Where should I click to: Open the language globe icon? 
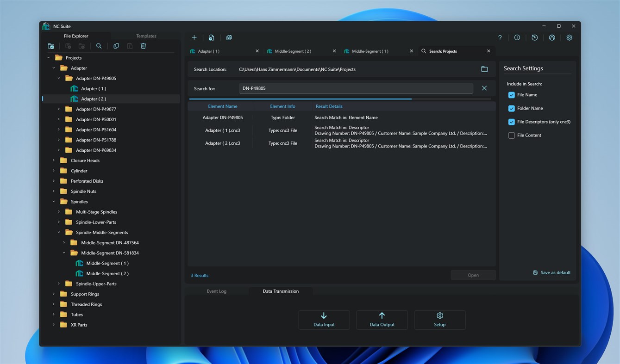552,37
